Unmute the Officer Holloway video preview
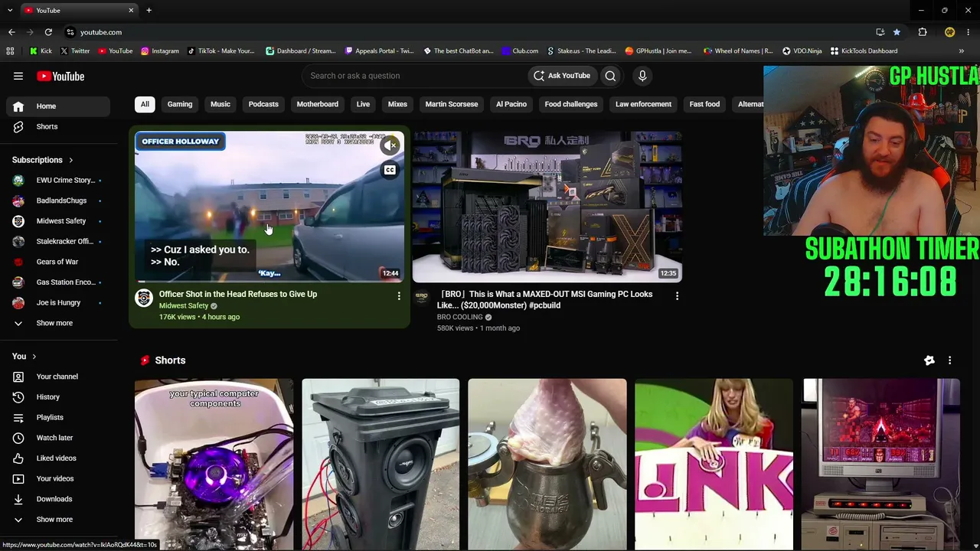This screenshot has width=980, height=551. 390,145
